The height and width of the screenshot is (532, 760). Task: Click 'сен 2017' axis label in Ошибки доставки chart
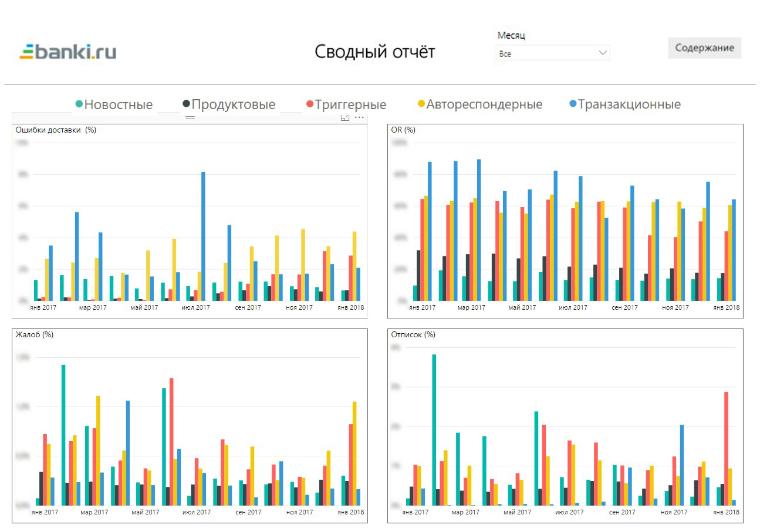(248, 307)
